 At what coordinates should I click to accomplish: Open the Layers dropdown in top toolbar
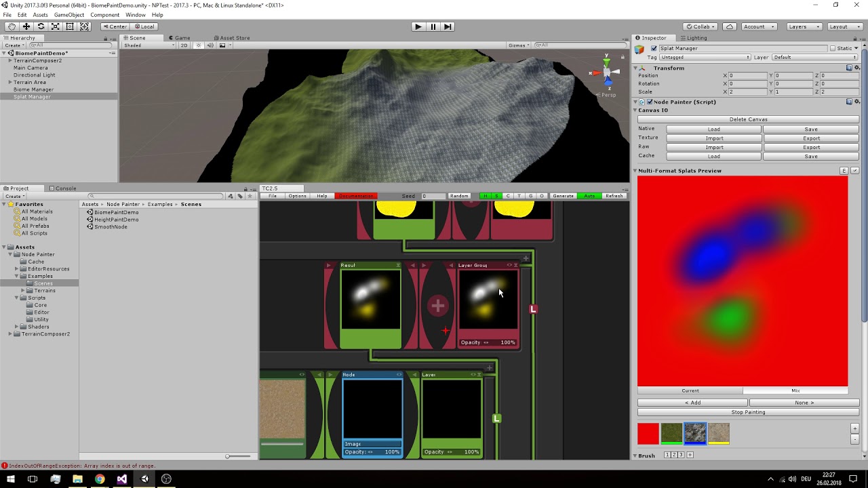tap(803, 26)
